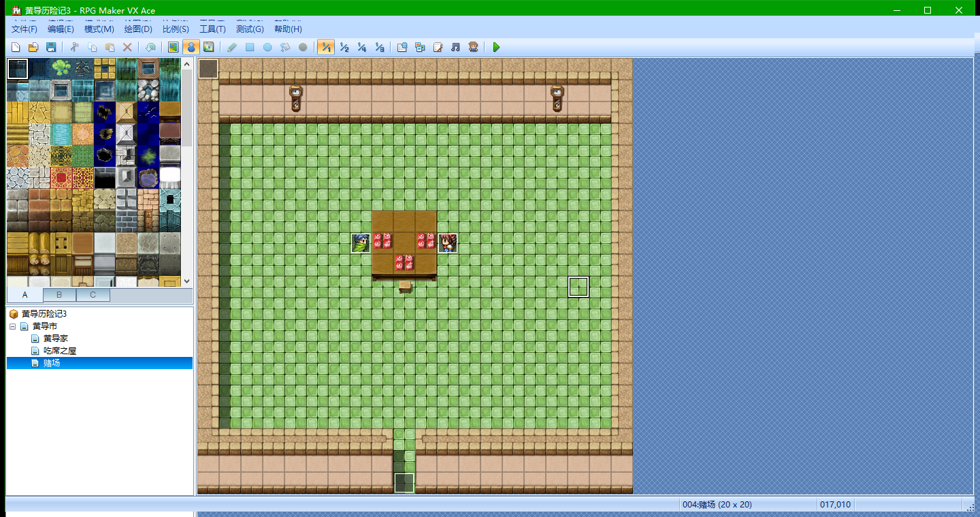Open the 测试(G) menu
Image resolution: width=980 pixels, height=517 pixels.
tap(250, 29)
